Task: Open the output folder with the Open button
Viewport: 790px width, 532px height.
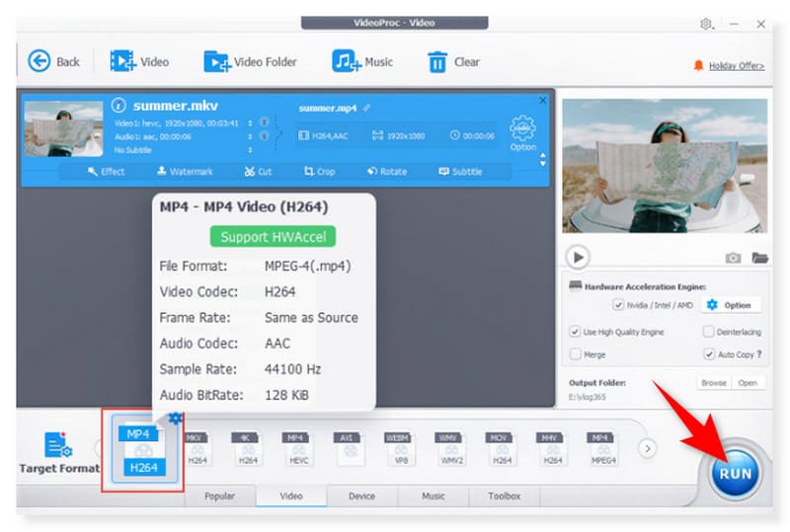Action: point(748,383)
